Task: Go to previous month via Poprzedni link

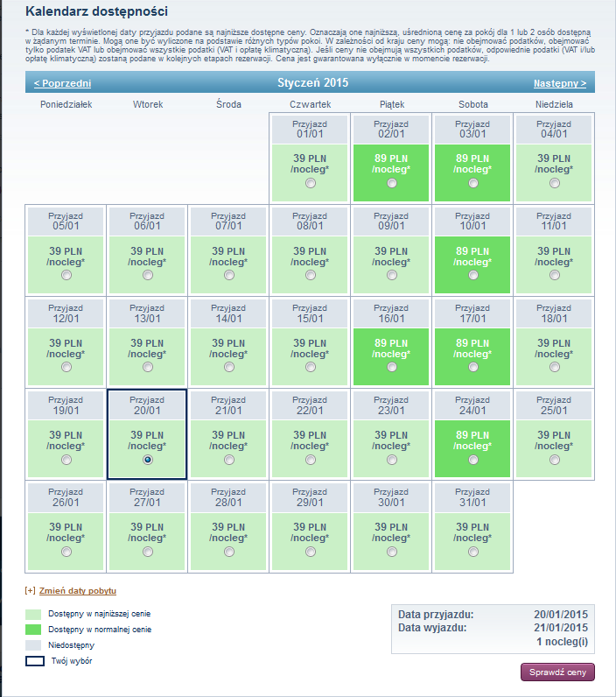Action: (63, 83)
